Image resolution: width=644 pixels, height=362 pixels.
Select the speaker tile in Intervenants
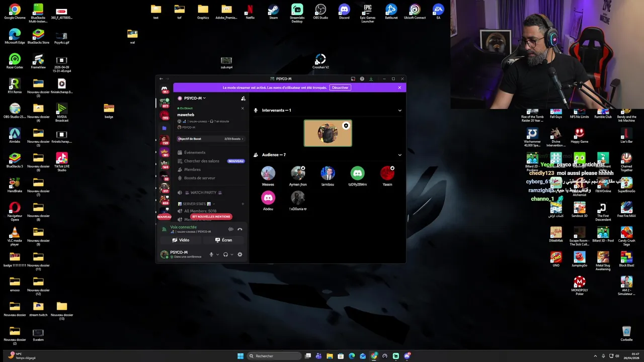click(x=328, y=133)
